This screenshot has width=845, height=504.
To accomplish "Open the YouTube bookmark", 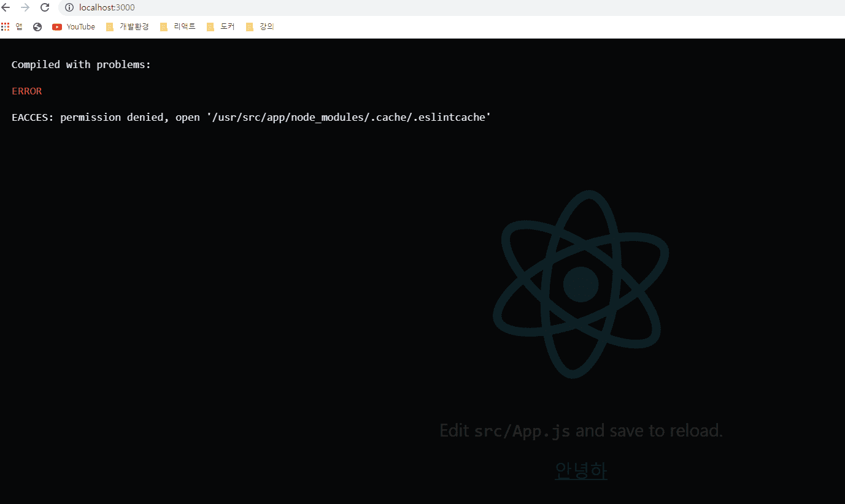I will (x=74, y=26).
